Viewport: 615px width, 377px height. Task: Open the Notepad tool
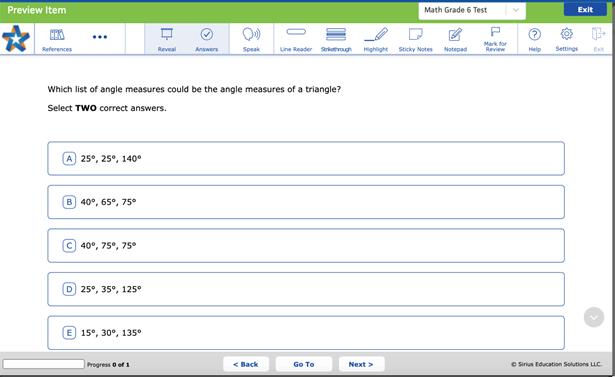click(455, 40)
